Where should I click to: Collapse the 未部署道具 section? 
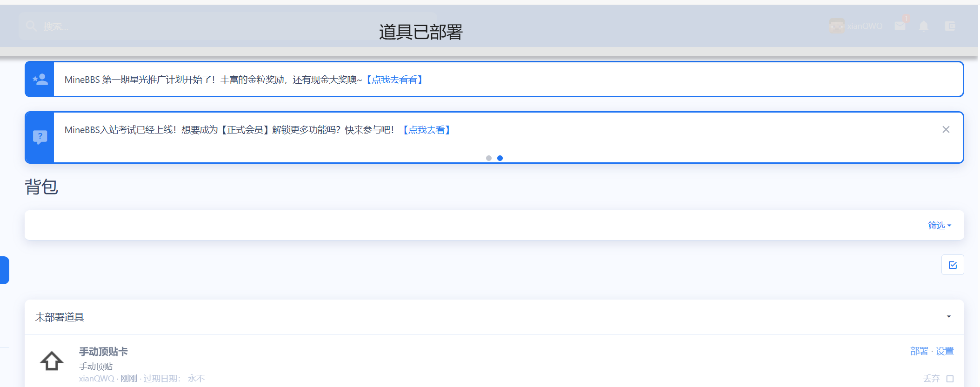click(x=949, y=317)
